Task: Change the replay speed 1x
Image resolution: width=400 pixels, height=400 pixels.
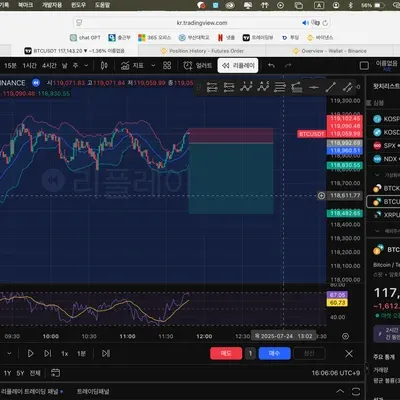Action: point(65,353)
